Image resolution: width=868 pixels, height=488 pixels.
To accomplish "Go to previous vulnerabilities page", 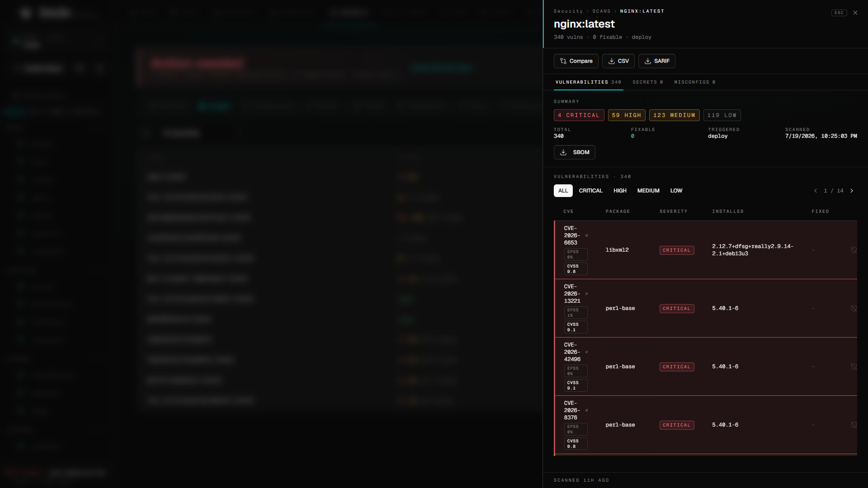I will 816,191.
